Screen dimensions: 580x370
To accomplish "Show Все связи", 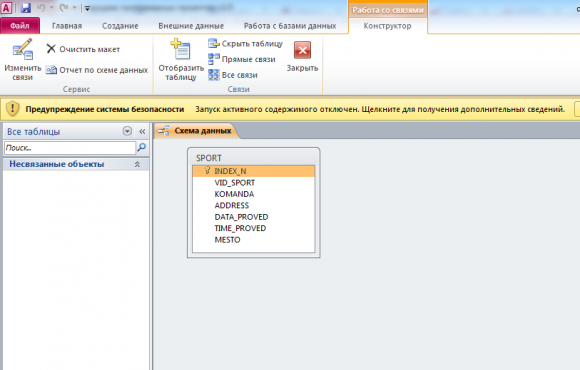I will pyautogui.click(x=233, y=75).
